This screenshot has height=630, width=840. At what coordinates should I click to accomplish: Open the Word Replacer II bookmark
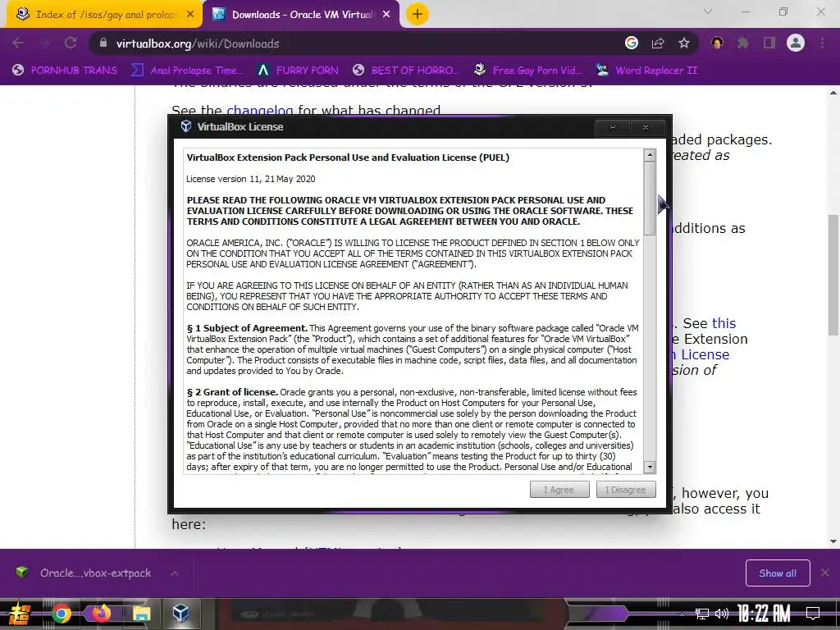pos(647,71)
